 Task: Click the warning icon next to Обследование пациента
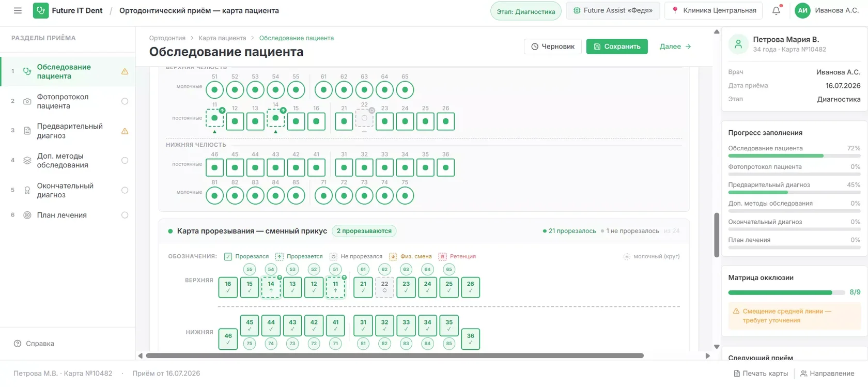click(x=125, y=72)
